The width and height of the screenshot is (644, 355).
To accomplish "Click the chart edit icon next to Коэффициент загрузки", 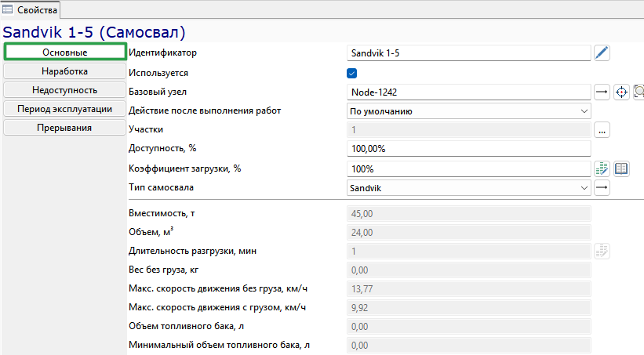I will tap(602, 168).
